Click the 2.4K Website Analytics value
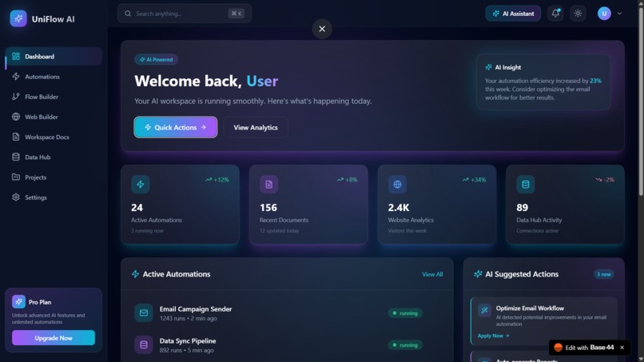This screenshot has width=644, height=362. [x=399, y=208]
